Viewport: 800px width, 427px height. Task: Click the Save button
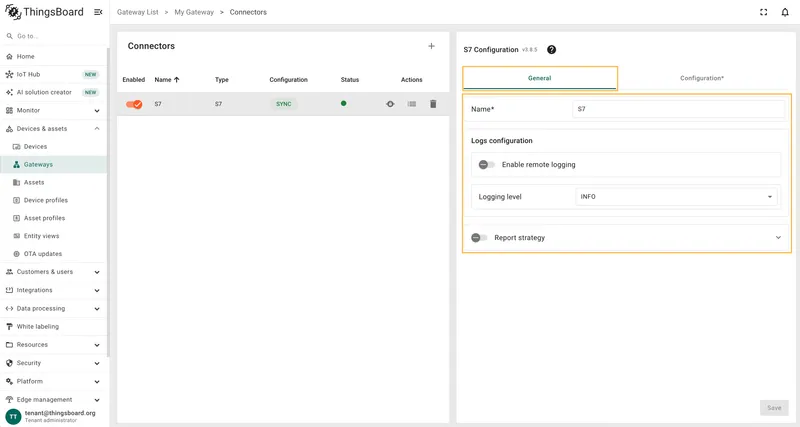pos(774,408)
